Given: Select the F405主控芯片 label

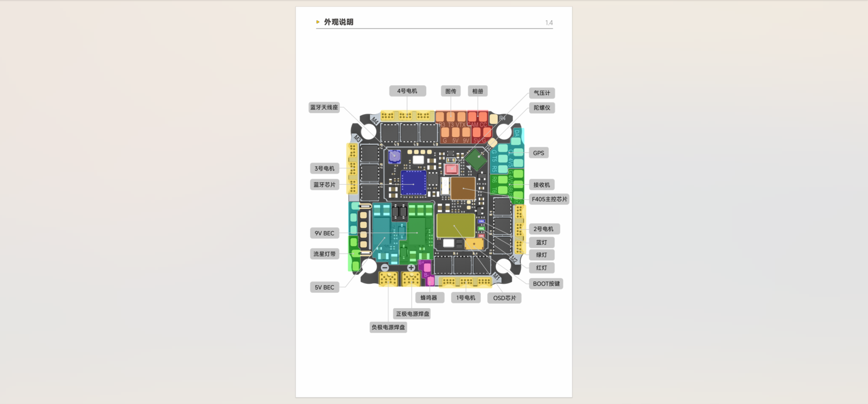Looking at the screenshot, I should tap(549, 199).
